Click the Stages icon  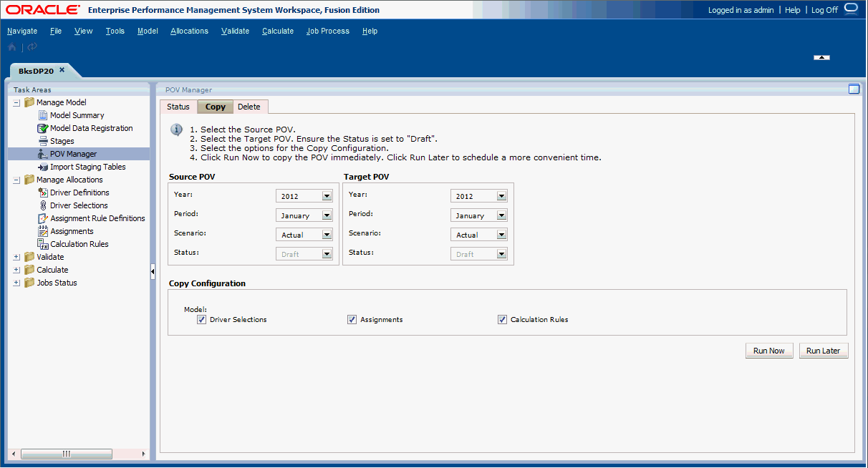click(x=43, y=141)
